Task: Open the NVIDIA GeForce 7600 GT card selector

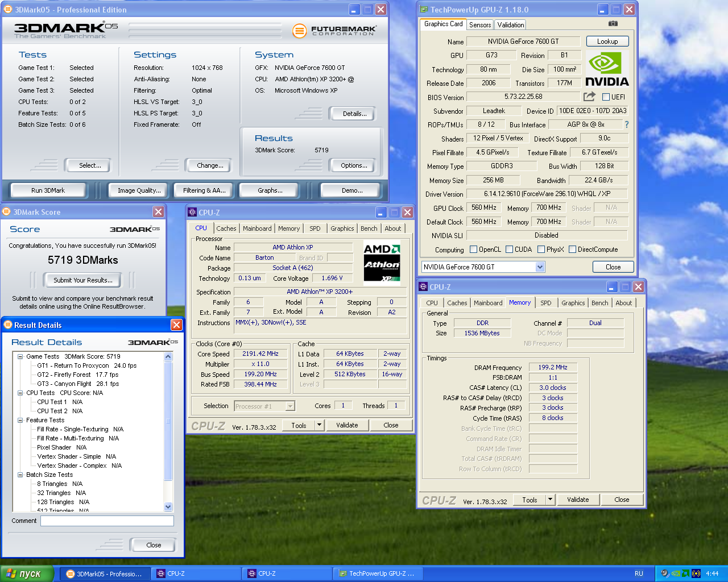Action: pyautogui.click(x=483, y=267)
